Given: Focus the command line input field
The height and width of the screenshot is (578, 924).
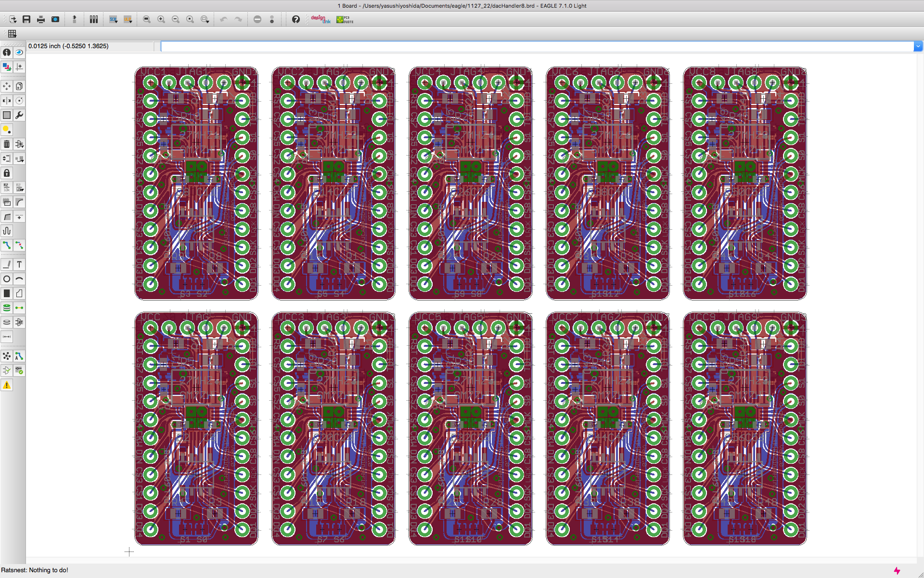Looking at the screenshot, I should point(537,46).
